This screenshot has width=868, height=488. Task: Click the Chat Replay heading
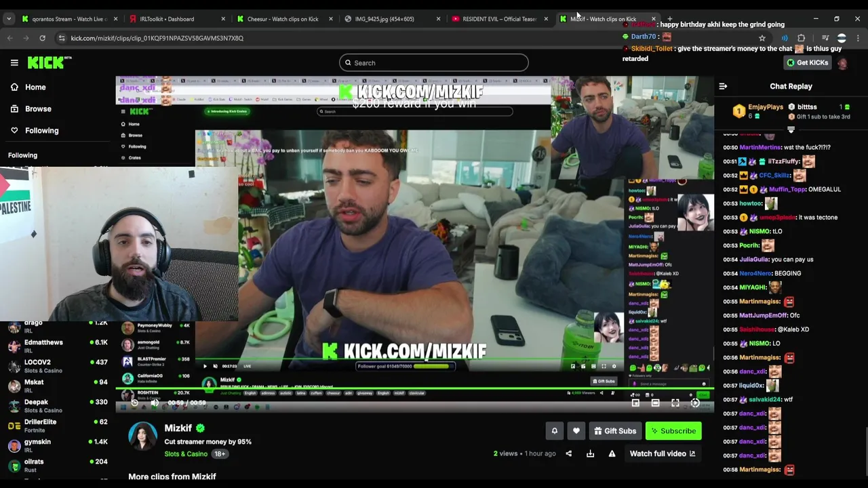click(791, 86)
